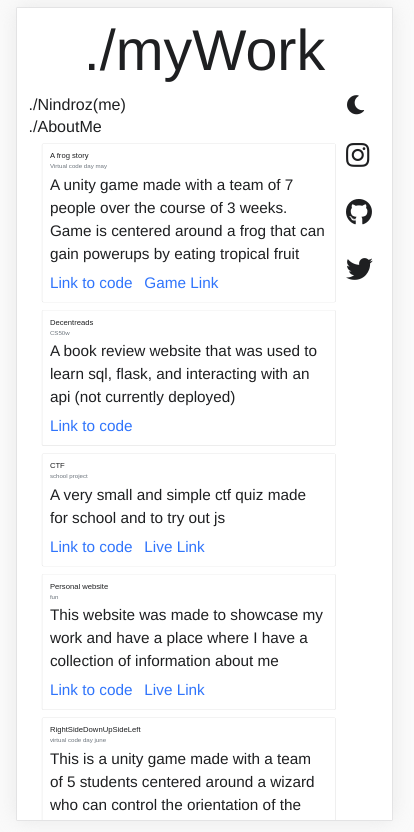Select the A frog story card title

[70, 155]
